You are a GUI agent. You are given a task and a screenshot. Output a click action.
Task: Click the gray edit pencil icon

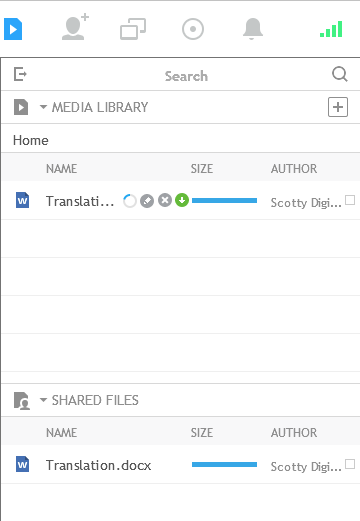coord(147,201)
